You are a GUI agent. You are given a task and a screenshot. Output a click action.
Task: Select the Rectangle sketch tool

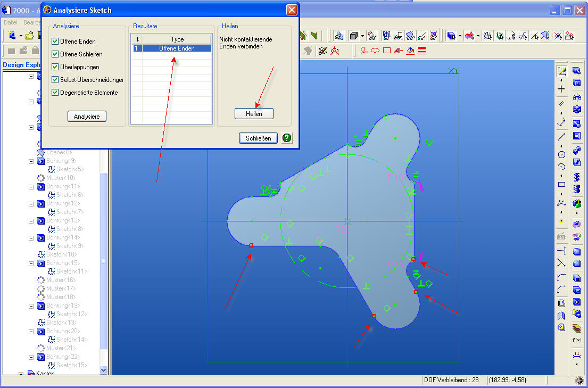(x=561, y=185)
